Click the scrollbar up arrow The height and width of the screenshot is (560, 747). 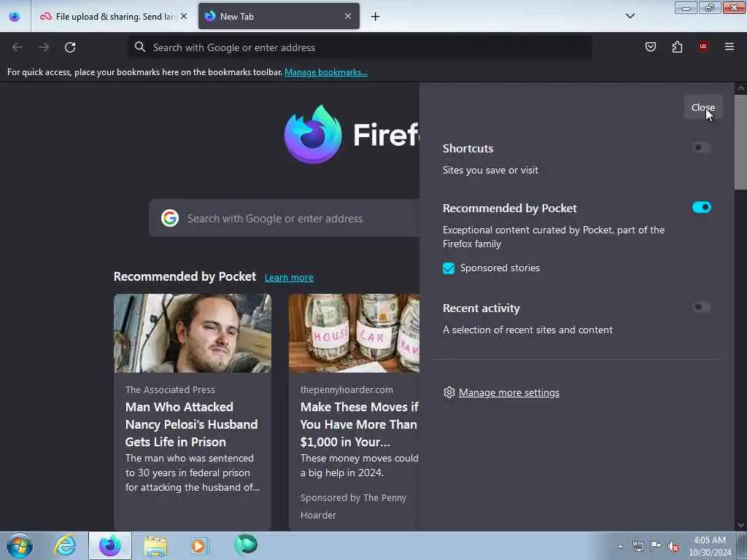tap(740, 88)
